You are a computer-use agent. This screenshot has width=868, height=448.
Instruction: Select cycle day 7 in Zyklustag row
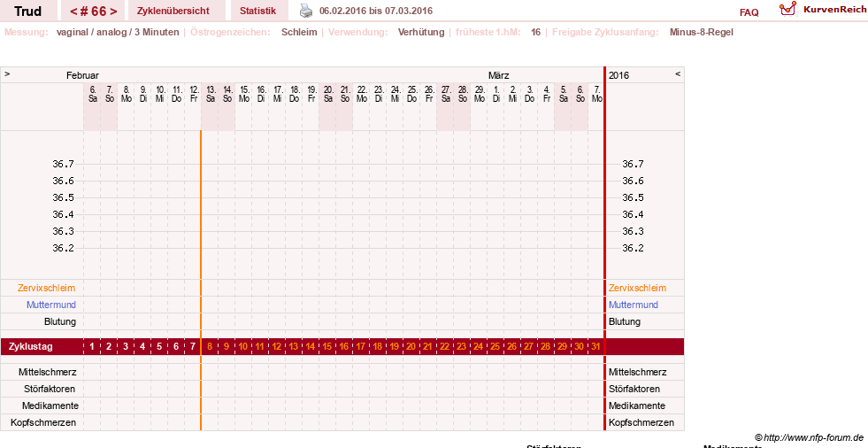coord(193,347)
